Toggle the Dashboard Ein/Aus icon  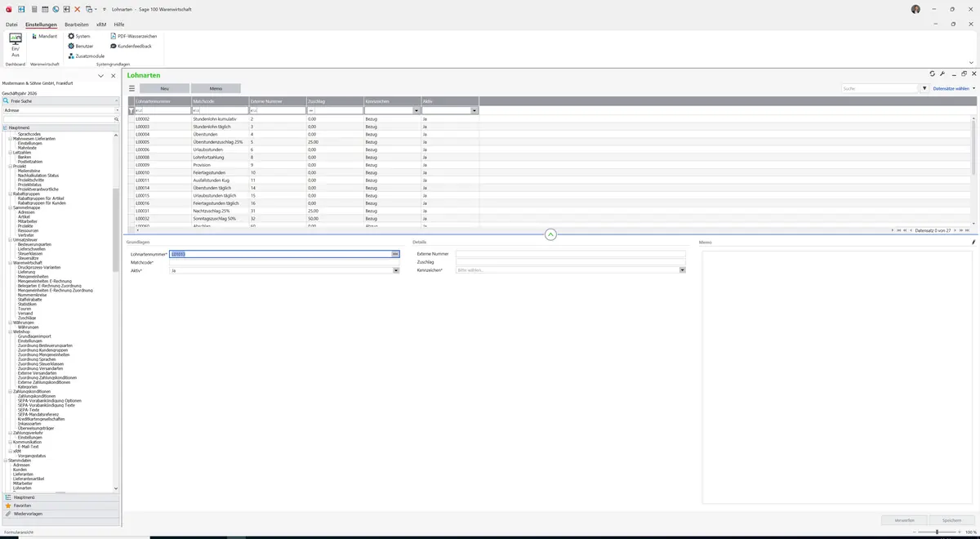click(x=15, y=44)
